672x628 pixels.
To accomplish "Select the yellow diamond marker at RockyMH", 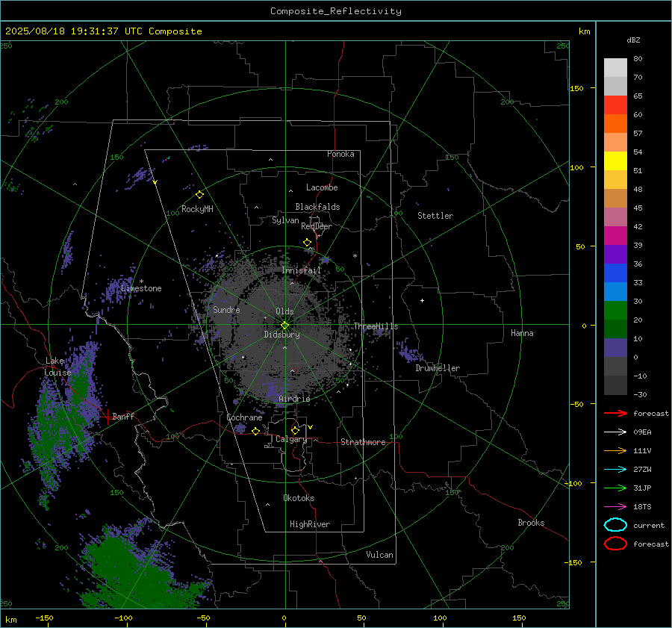I will tap(199, 195).
